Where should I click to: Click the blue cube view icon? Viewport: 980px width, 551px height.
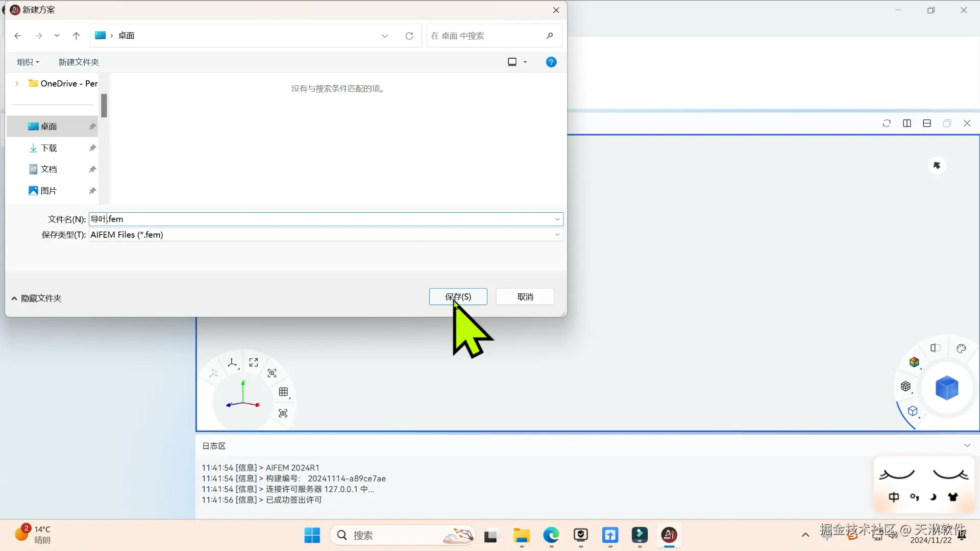tap(947, 388)
